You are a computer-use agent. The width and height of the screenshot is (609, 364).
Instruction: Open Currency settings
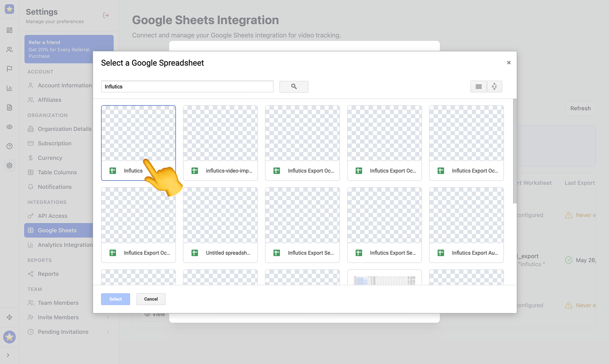(50, 158)
